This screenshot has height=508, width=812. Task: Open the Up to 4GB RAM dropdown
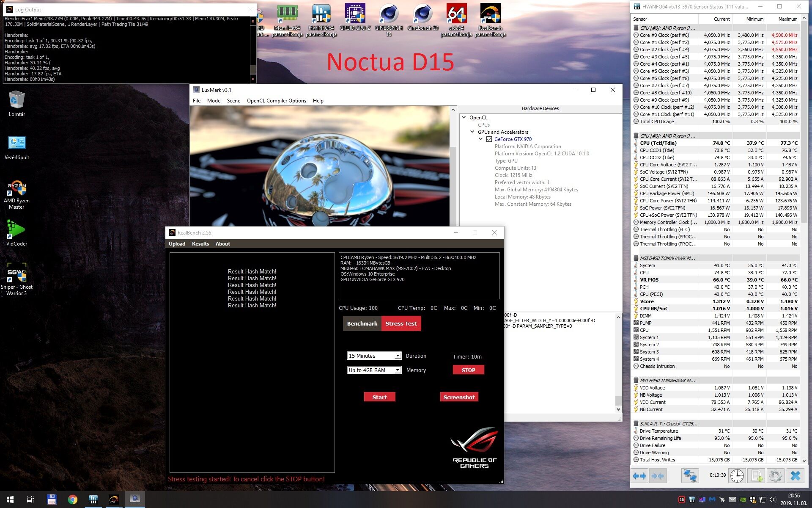pos(374,370)
